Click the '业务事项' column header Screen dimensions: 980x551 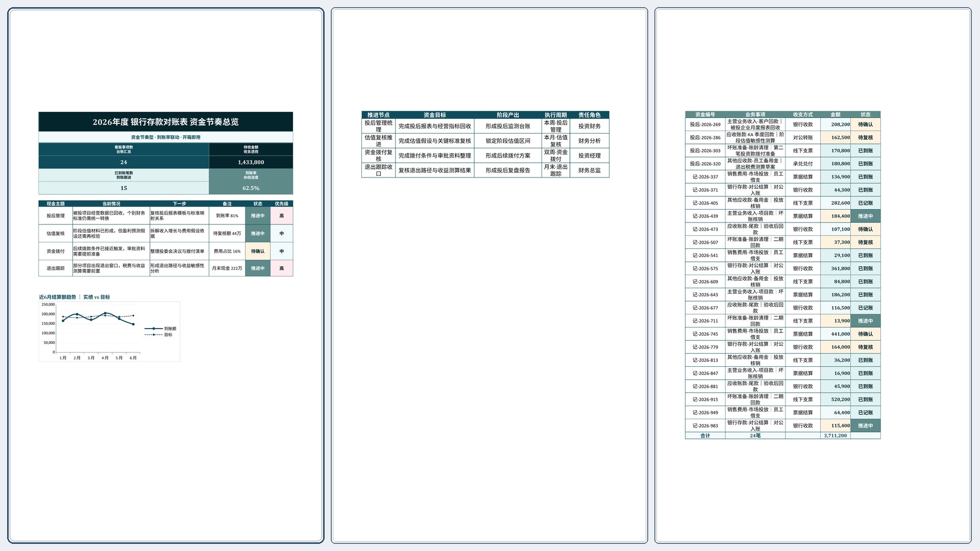tap(755, 115)
